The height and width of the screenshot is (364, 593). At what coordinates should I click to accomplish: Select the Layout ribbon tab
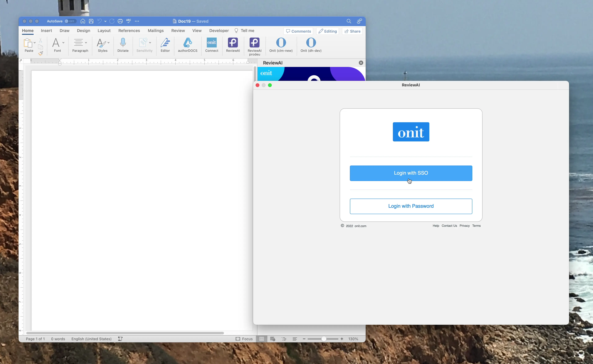(104, 31)
